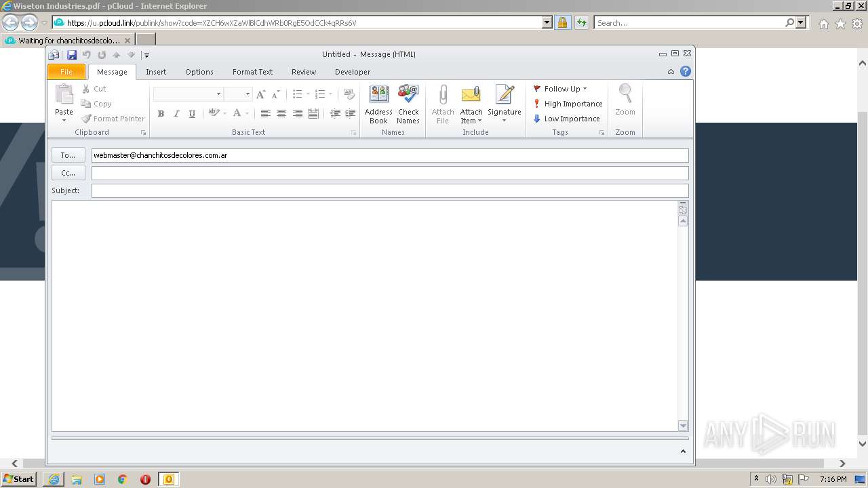
Task: Open the File tab
Action: coord(66,72)
